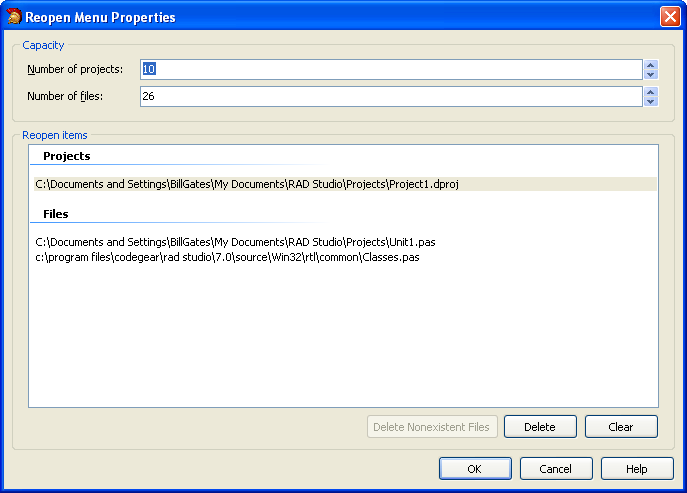Clear all reopen items with Clear button
Screen dimensions: 687x493
pos(621,427)
